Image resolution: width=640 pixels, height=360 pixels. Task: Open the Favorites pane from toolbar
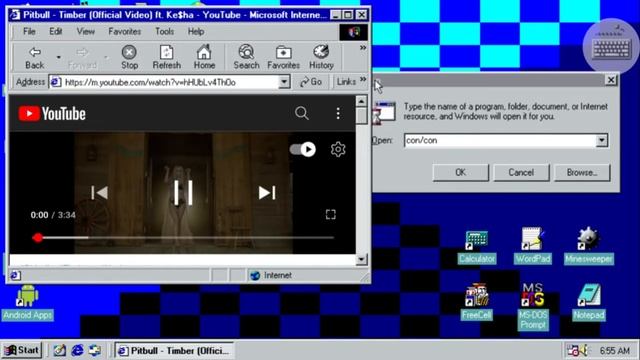[x=283, y=58]
